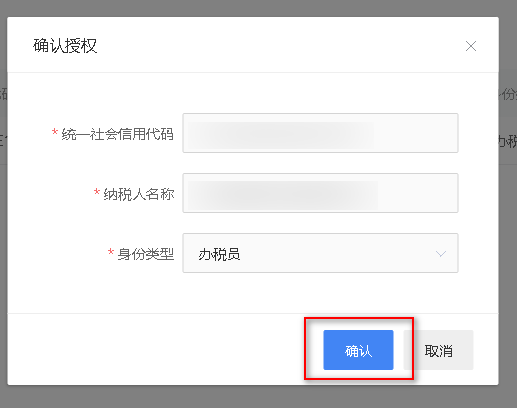Focus the 统一社会信用代码 input field
Image resolution: width=517 pixels, height=408 pixels.
pos(320,133)
